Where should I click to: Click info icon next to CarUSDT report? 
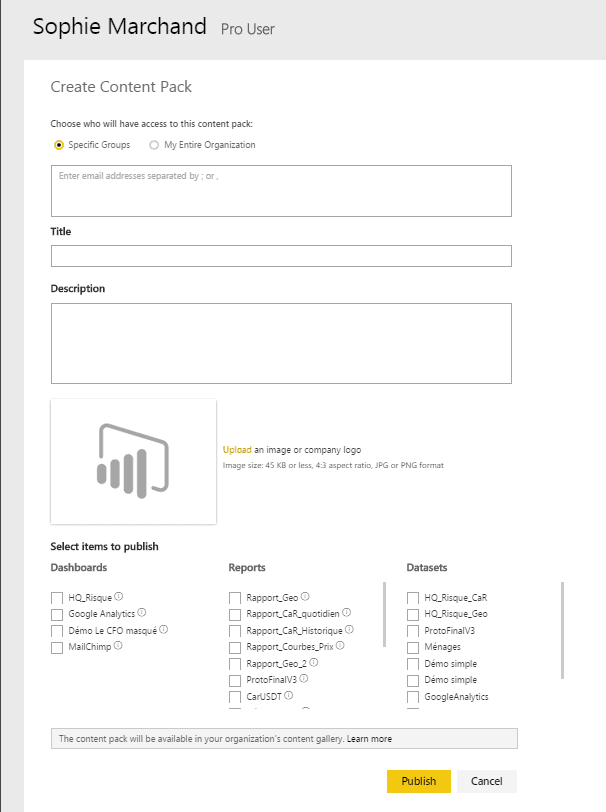(289, 695)
